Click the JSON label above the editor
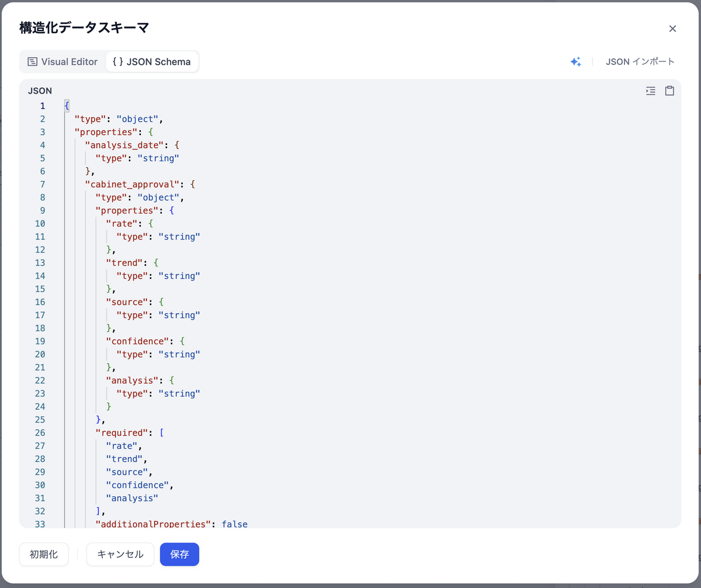 [39, 91]
